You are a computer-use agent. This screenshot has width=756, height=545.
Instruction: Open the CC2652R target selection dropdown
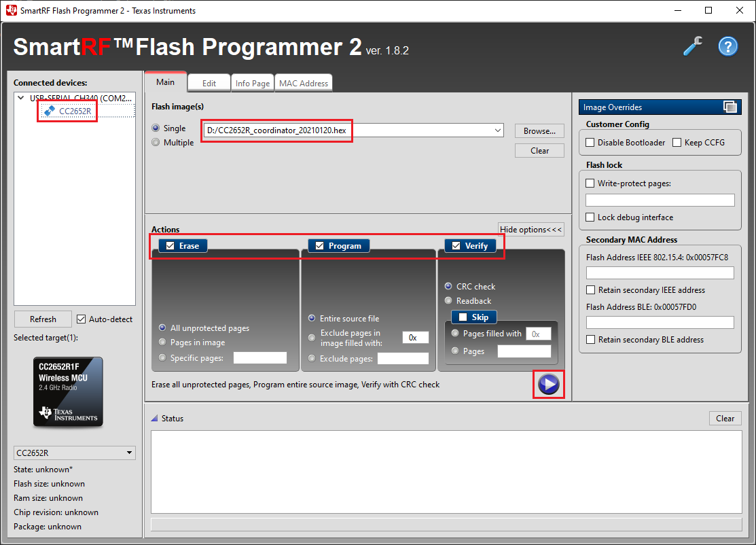pos(128,453)
